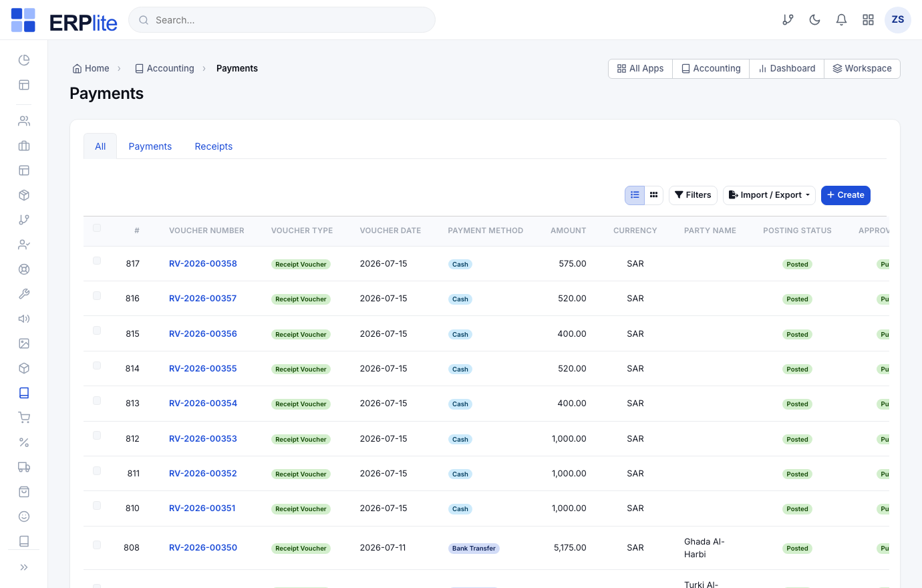Check the row for RV-2026-00357
Image resolution: width=922 pixels, height=588 pixels.
pyautogui.click(x=97, y=295)
